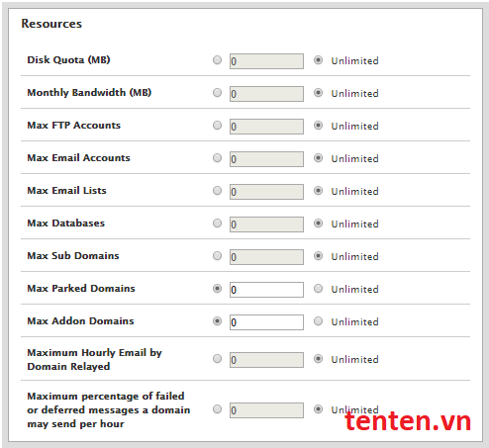Select custom radio for Maximum Hourly Email

(217, 359)
